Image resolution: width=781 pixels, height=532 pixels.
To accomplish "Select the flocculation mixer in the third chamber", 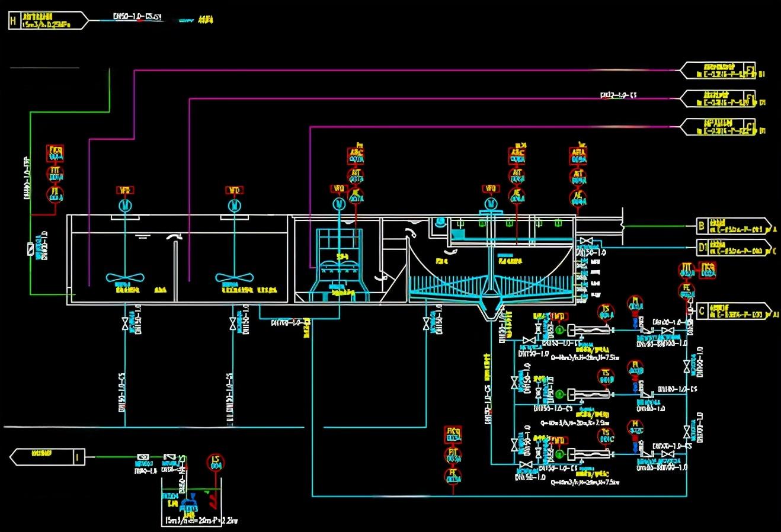I will (340, 261).
